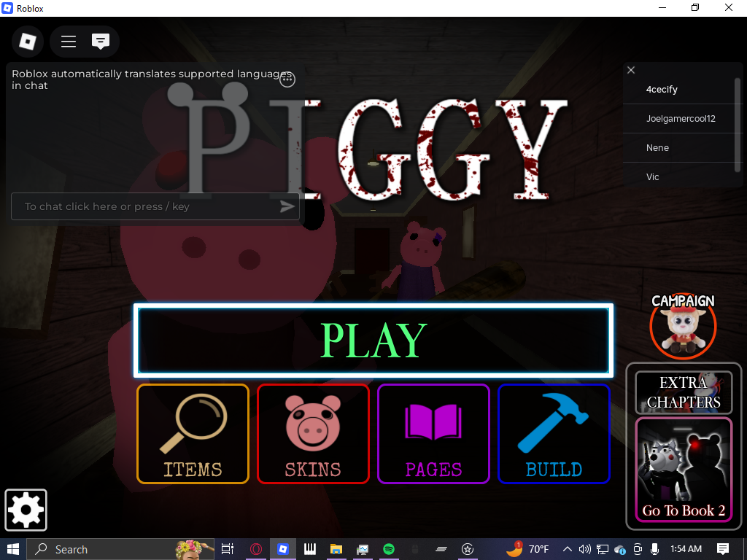Screen dimensions: 747x560
Task: Open chat options three-dot button
Action: click(x=287, y=79)
